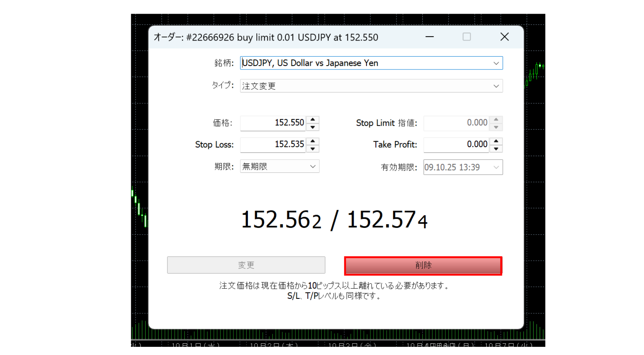
Task: Expand the タイプ order type dropdown
Action: pos(496,86)
